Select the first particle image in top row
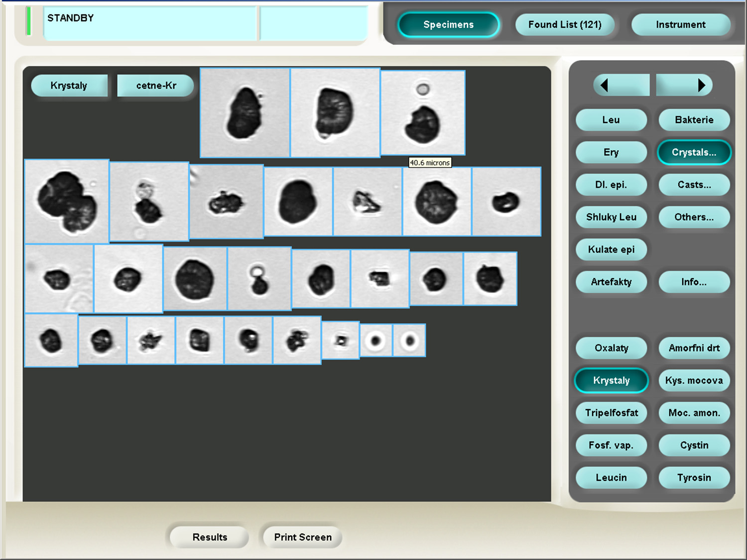 [x=245, y=112]
